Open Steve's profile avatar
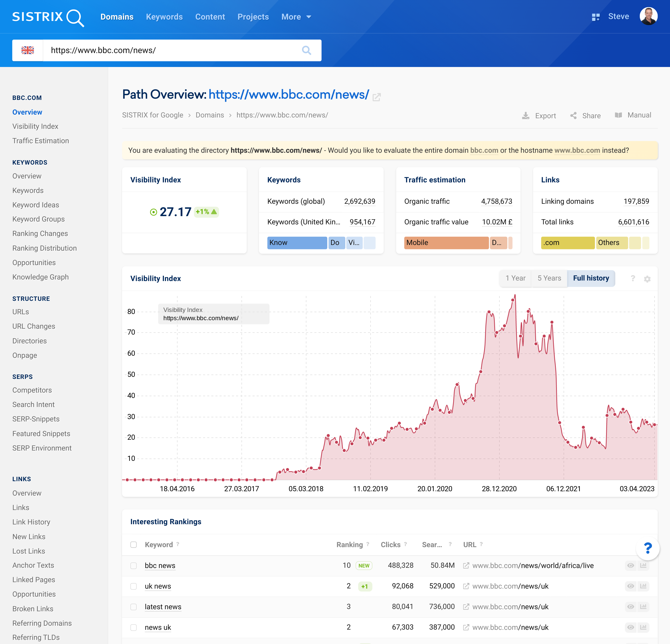 pyautogui.click(x=648, y=16)
